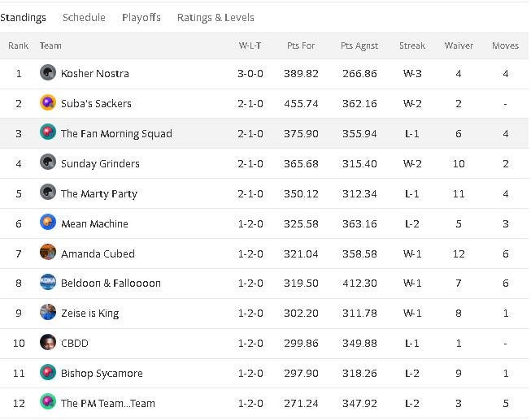Click Bishop Sycamore helmet icon

[x=48, y=372]
